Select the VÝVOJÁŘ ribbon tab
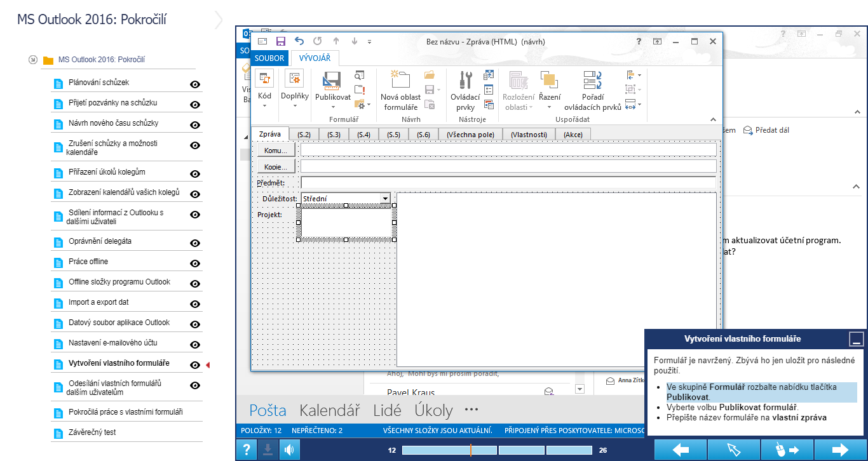This screenshot has width=868, height=461. coord(315,58)
